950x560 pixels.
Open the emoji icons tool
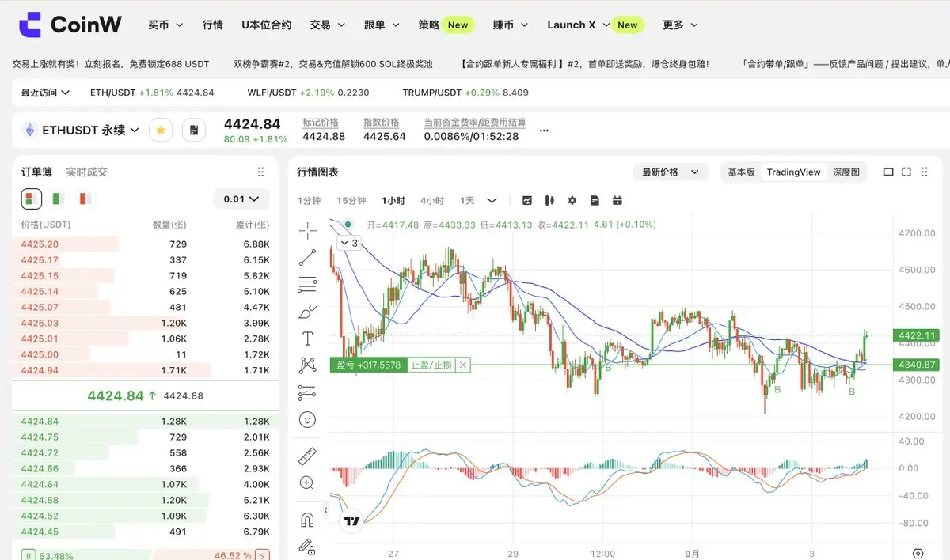[307, 419]
